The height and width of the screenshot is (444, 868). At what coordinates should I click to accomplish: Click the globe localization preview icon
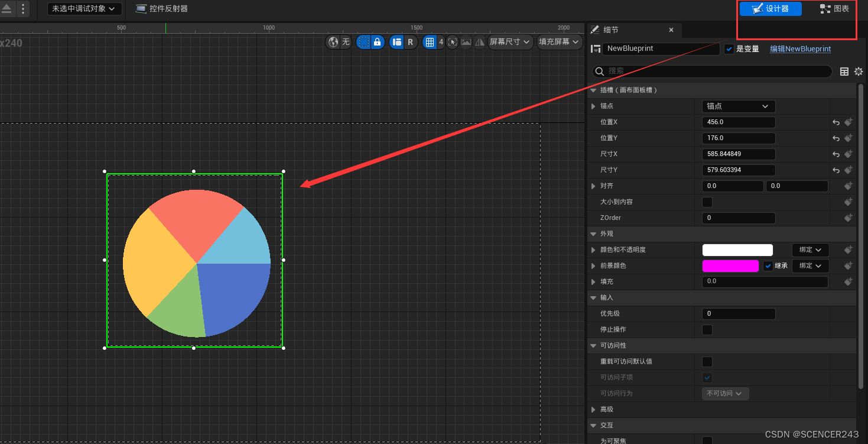pos(334,42)
